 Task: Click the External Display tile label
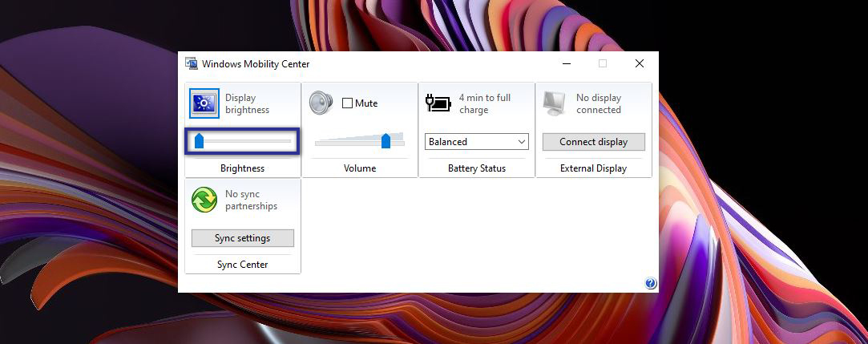[594, 168]
